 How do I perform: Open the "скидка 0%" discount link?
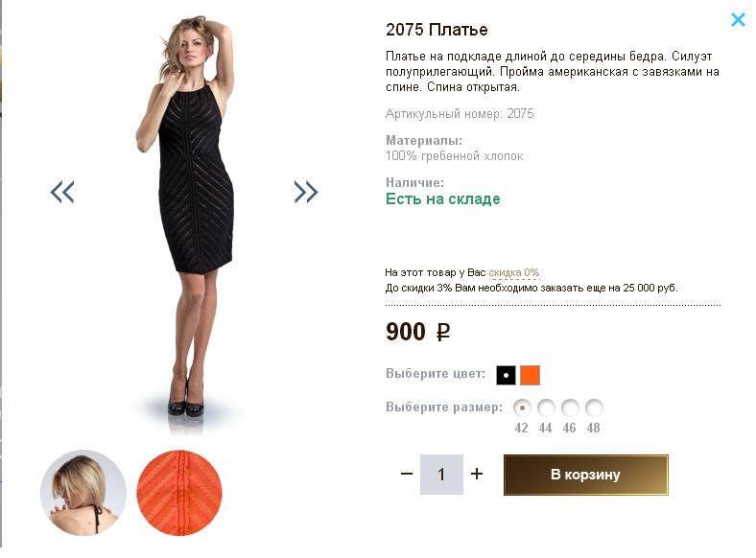point(514,272)
